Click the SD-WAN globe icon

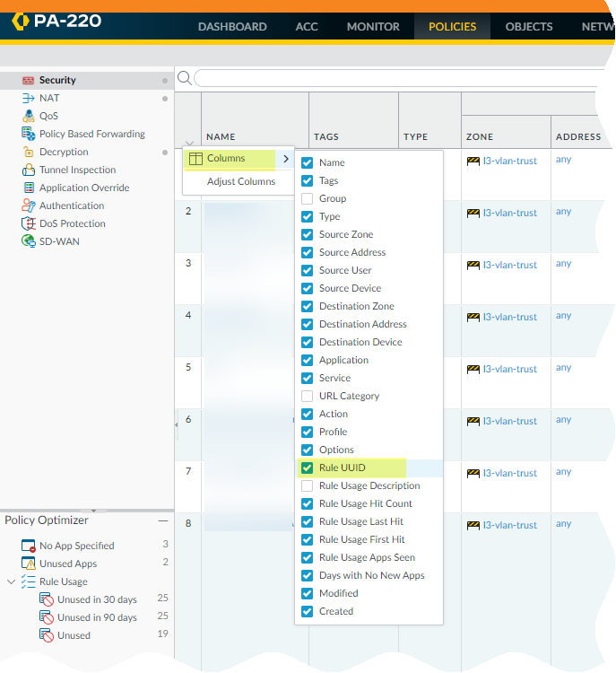coord(28,241)
